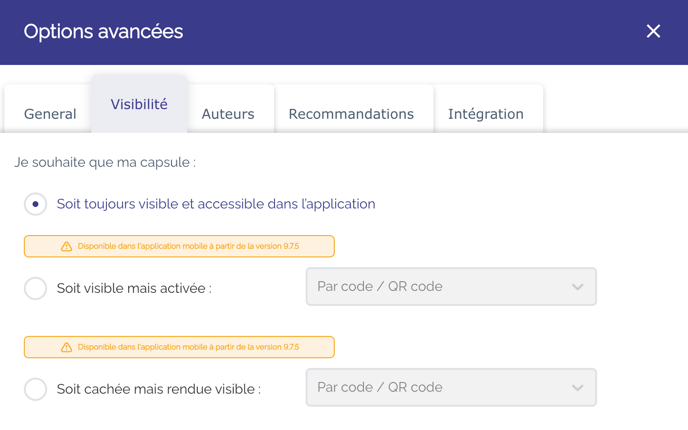Click chevron arrow in "Soit visible mais activée" dropdown

pyautogui.click(x=577, y=287)
